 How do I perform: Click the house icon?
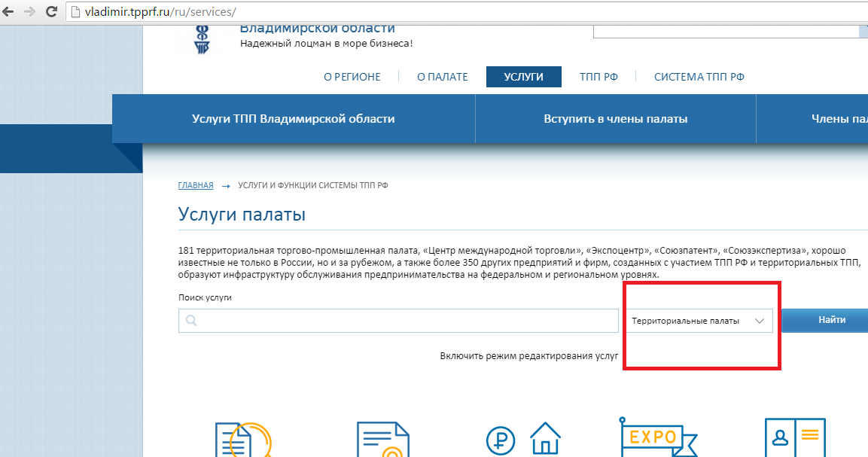click(x=545, y=438)
